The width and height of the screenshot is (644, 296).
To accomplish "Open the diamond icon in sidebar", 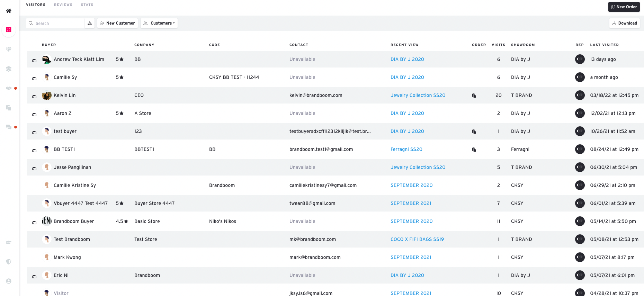I will tap(9, 50).
